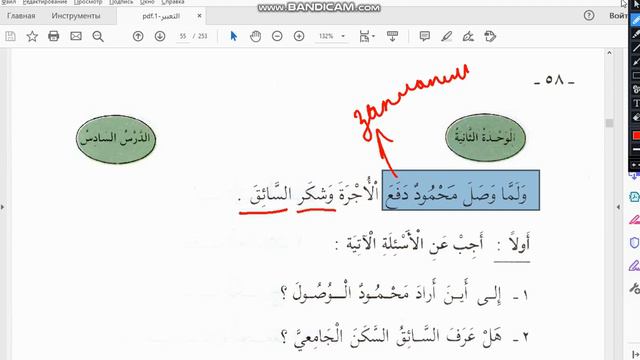Select the pdf.1 document tab
The height and width of the screenshot is (360, 640).
[161, 16]
